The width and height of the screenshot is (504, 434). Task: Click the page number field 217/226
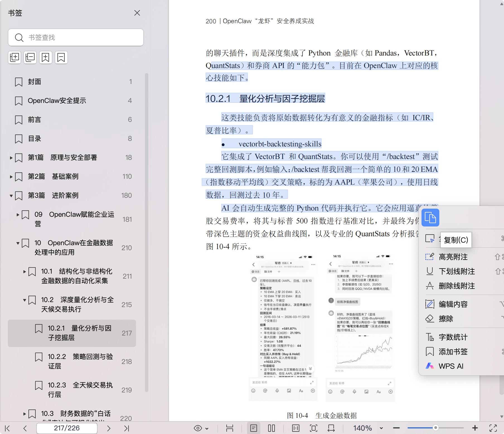67,428
